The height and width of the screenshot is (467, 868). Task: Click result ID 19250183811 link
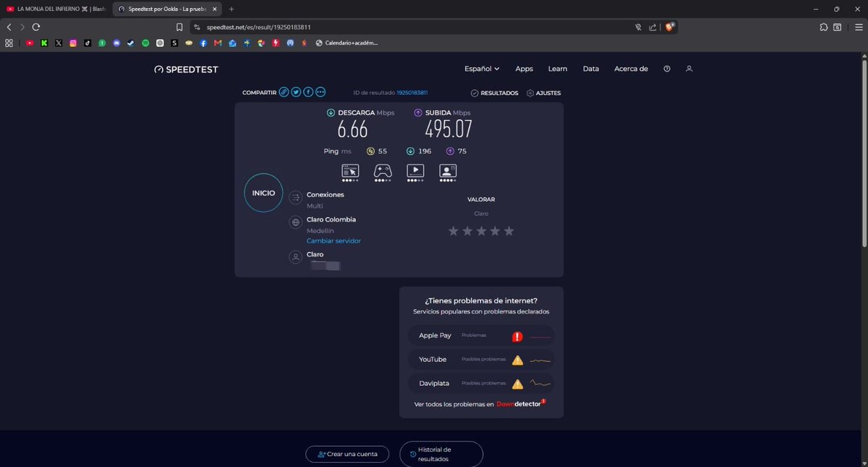(x=412, y=93)
